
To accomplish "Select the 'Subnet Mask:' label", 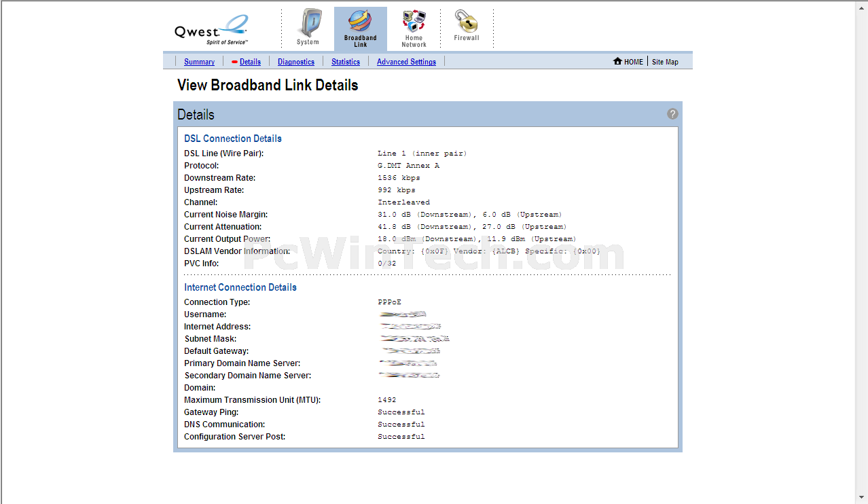I will coord(211,339).
